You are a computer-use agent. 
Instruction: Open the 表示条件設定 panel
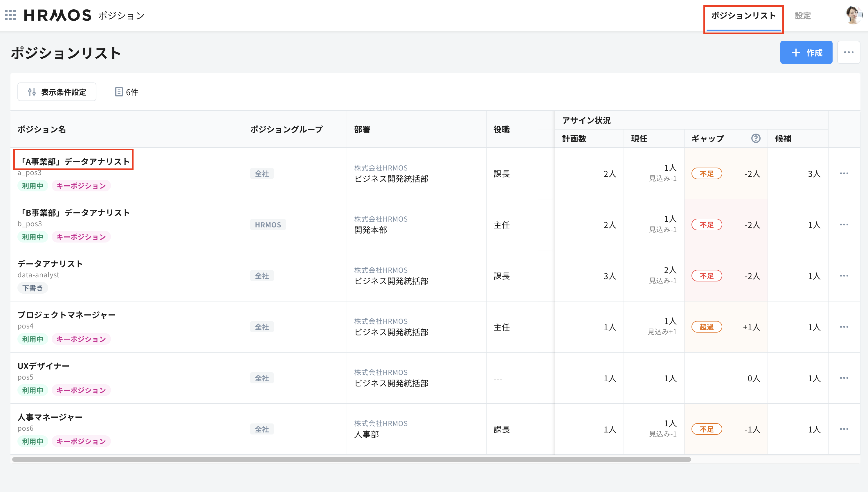click(x=57, y=91)
